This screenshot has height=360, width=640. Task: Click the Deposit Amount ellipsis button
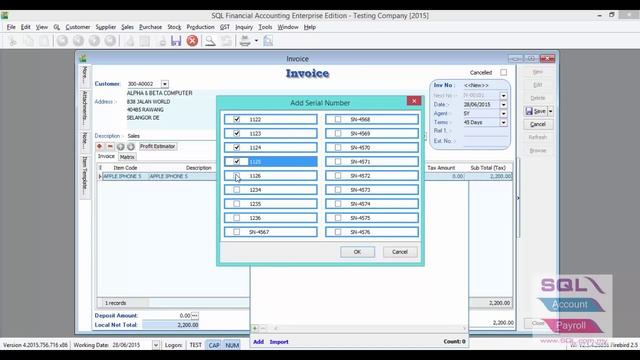[x=195, y=316]
